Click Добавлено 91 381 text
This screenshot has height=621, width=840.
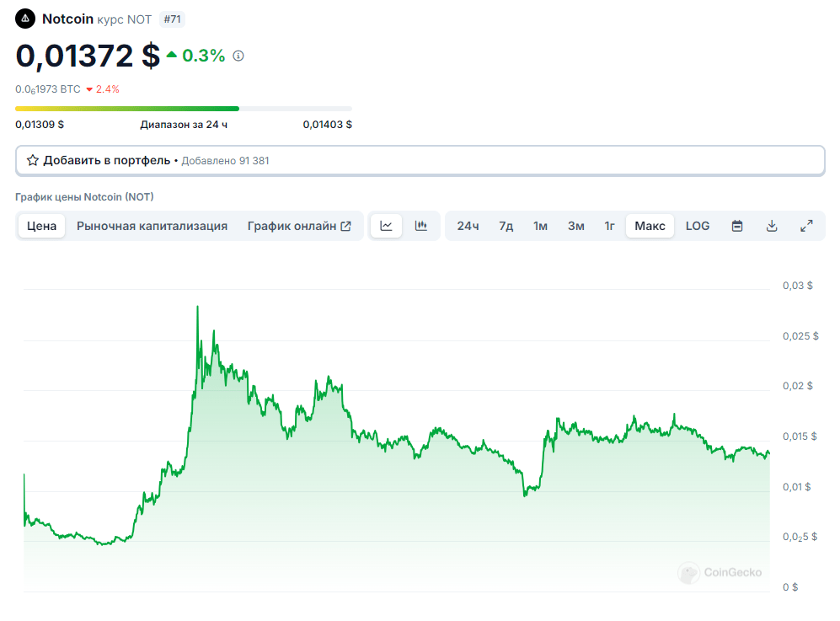(x=226, y=161)
